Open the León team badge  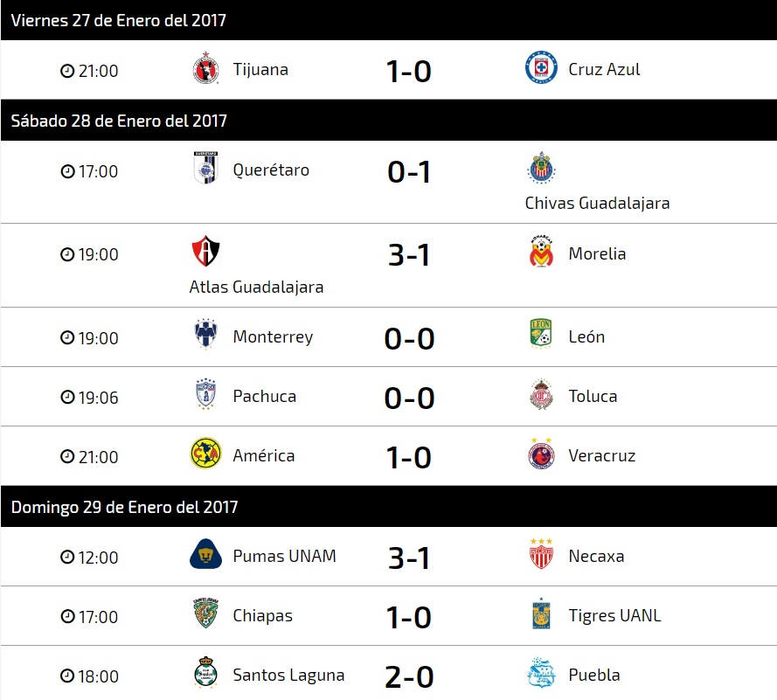point(541,334)
